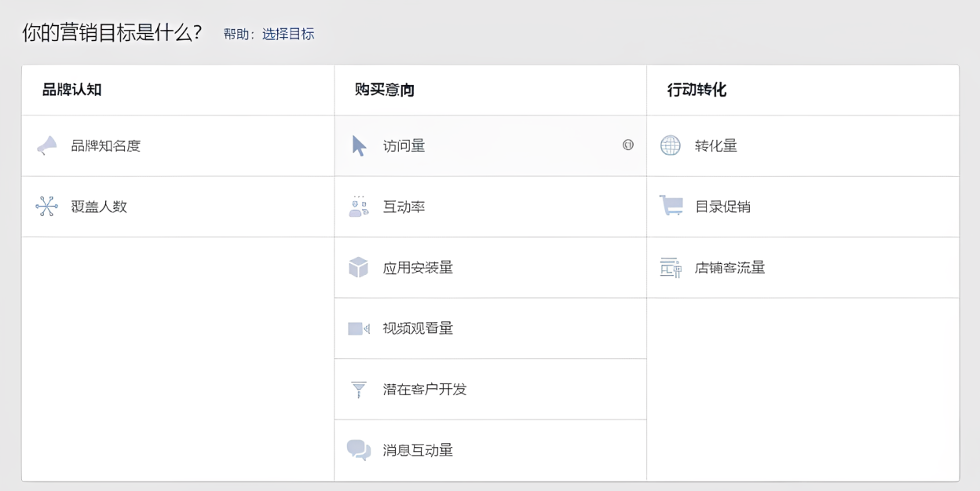Click the storefront icon for 店铺客流量
980x491 pixels.
671,267
